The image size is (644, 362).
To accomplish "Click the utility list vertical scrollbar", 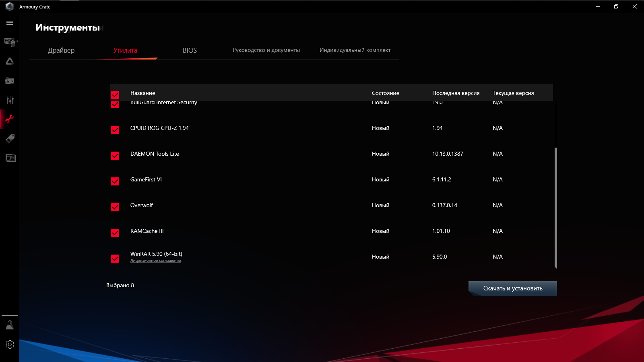I will pyautogui.click(x=556, y=208).
